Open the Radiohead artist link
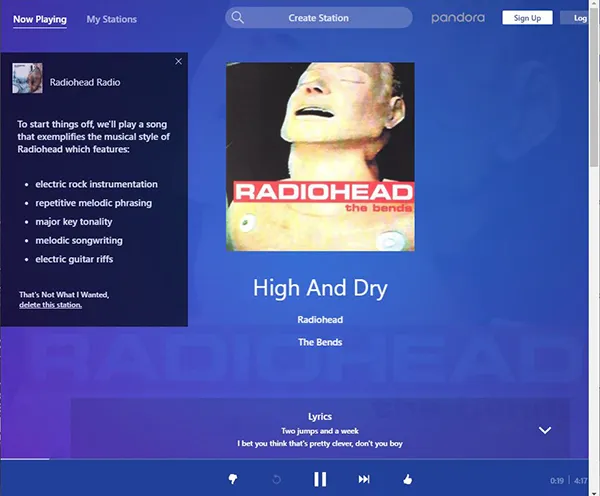This screenshot has height=496, width=600. point(320,320)
